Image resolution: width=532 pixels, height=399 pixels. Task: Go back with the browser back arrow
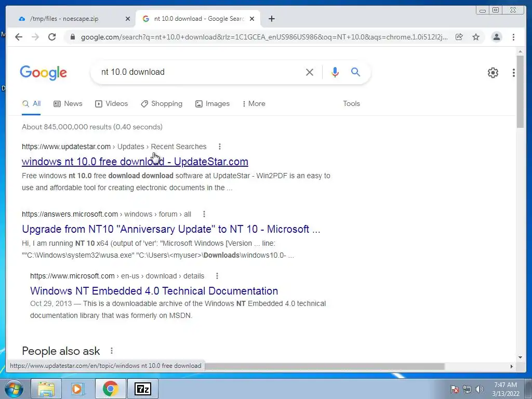19,37
